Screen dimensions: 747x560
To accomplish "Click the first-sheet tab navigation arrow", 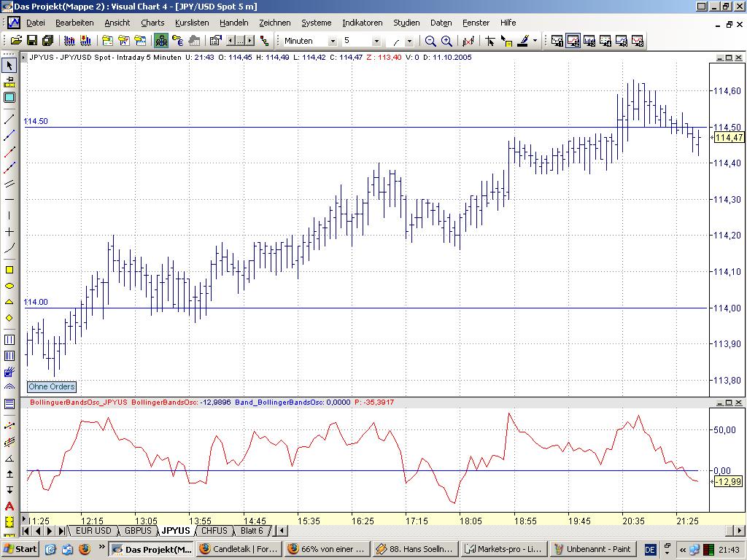I will click(x=27, y=531).
